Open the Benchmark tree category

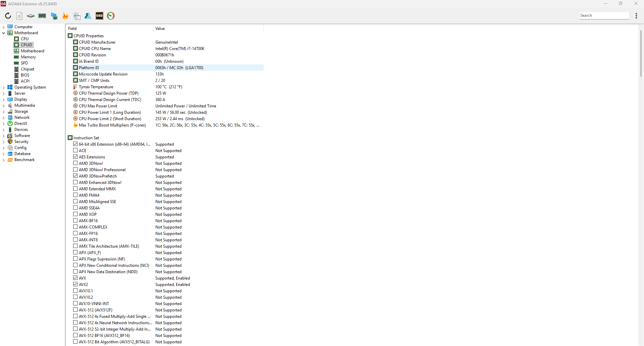coord(24,160)
